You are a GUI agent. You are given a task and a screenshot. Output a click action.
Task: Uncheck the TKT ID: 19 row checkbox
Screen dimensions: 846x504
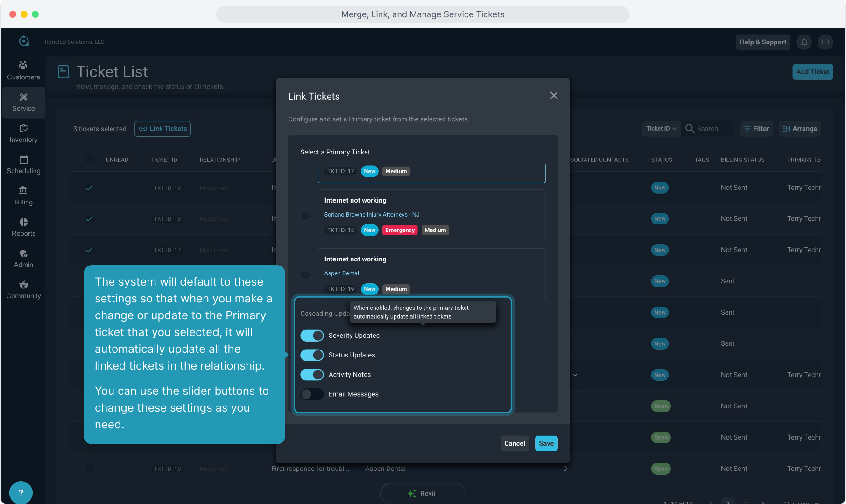click(x=89, y=188)
